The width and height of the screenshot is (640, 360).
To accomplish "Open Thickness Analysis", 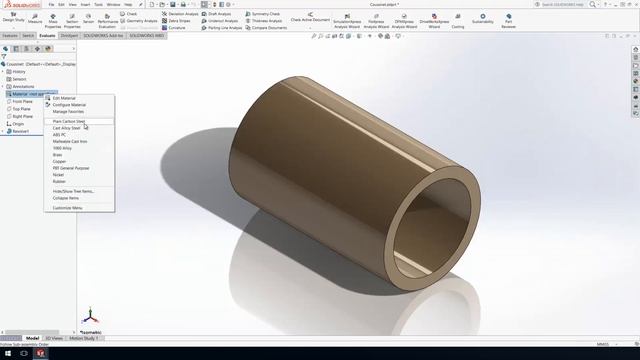I will 264,21.
